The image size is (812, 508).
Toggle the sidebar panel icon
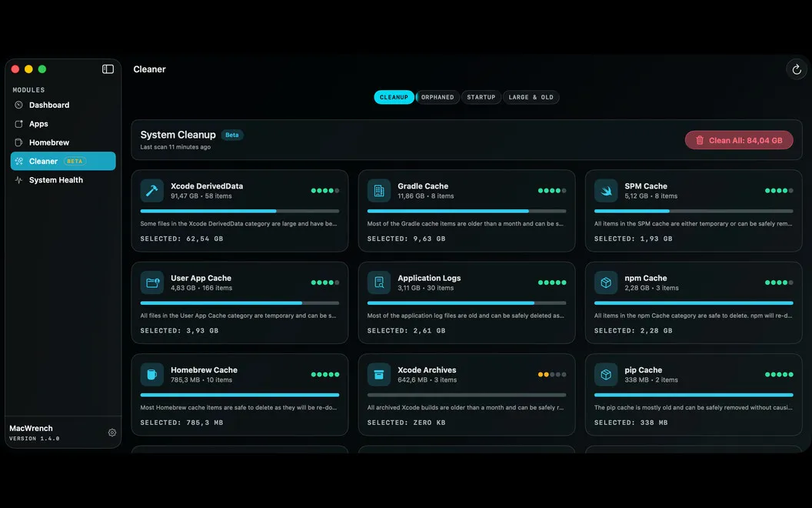pos(108,69)
